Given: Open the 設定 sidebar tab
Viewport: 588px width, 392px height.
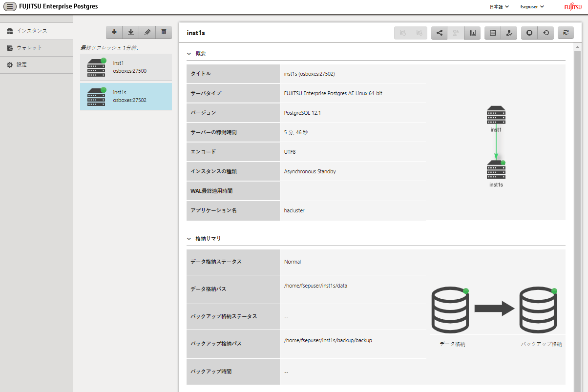Looking at the screenshot, I should [x=37, y=65].
